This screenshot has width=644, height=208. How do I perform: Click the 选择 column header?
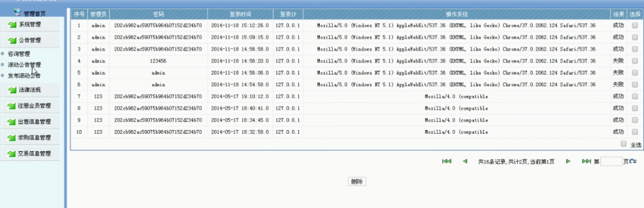click(x=635, y=14)
